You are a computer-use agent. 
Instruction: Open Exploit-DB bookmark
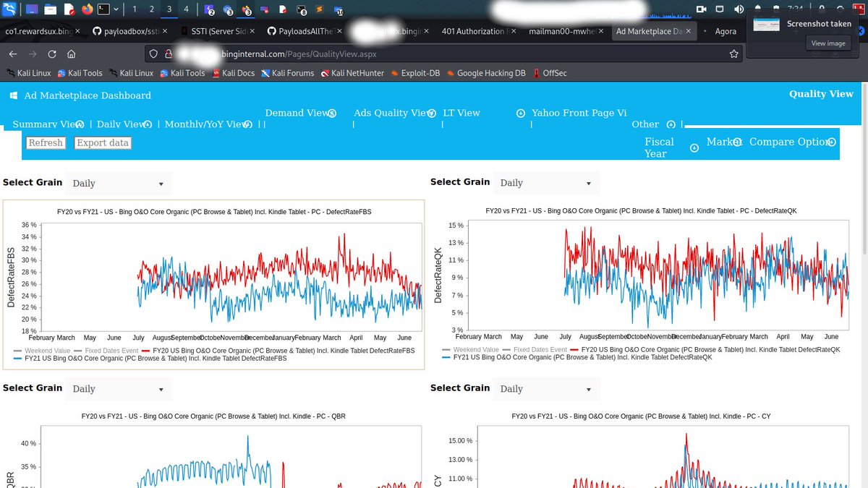click(x=414, y=73)
